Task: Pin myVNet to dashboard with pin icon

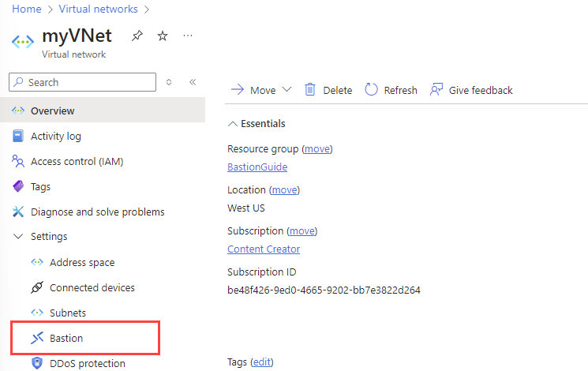Action: point(137,36)
